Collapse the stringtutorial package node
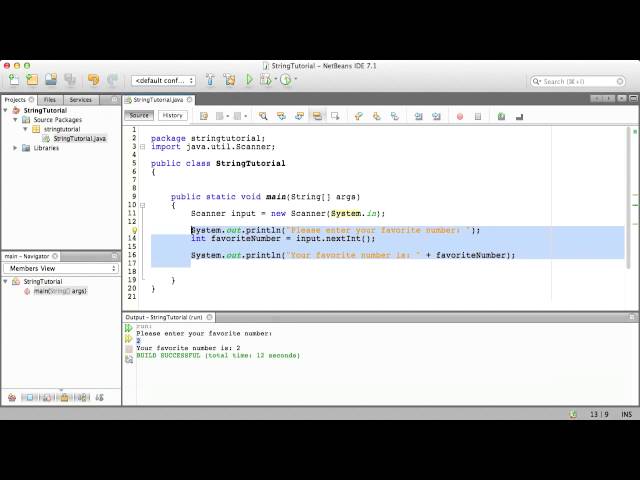Image resolution: width=640 pixels, height=480 pixels. coord(25,129)
